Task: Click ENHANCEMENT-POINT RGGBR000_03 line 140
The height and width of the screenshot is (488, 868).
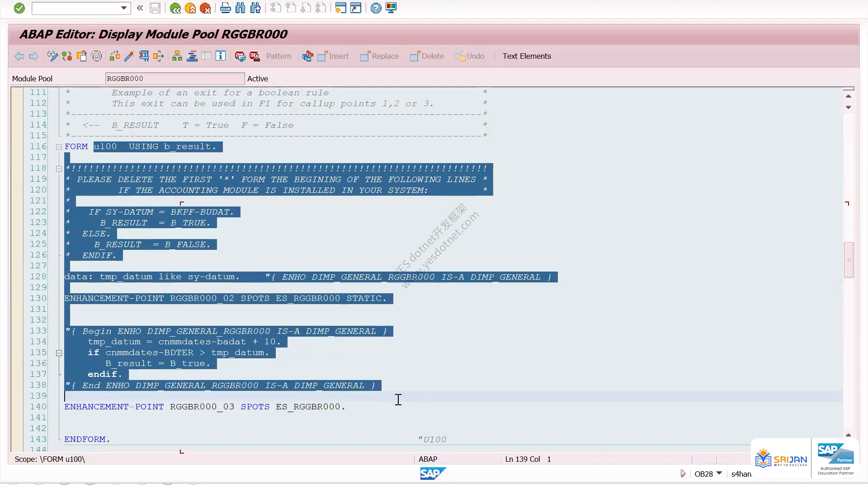Action: click(x=205, y=407)
